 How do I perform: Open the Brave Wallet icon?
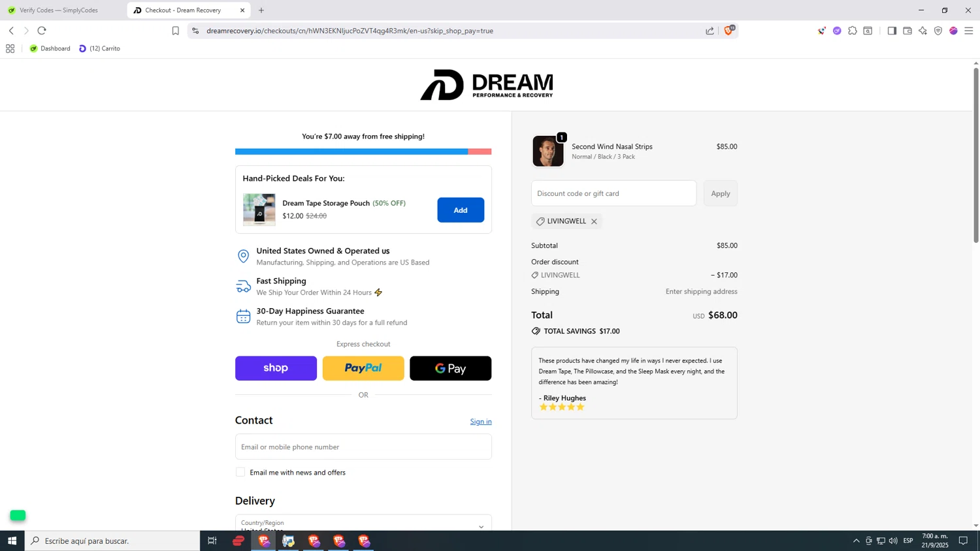pos(907,31)
